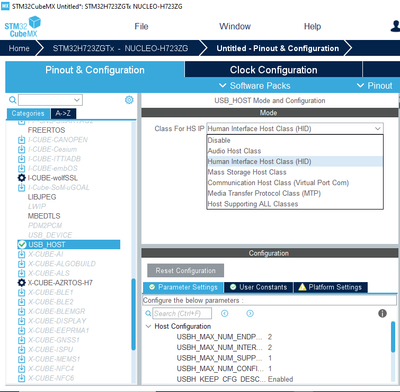Image resolution: width=400 pixels, height=392 pixels.
Task: Click the categories list vertical scrollbar
Action: click(x=134, y=314)
